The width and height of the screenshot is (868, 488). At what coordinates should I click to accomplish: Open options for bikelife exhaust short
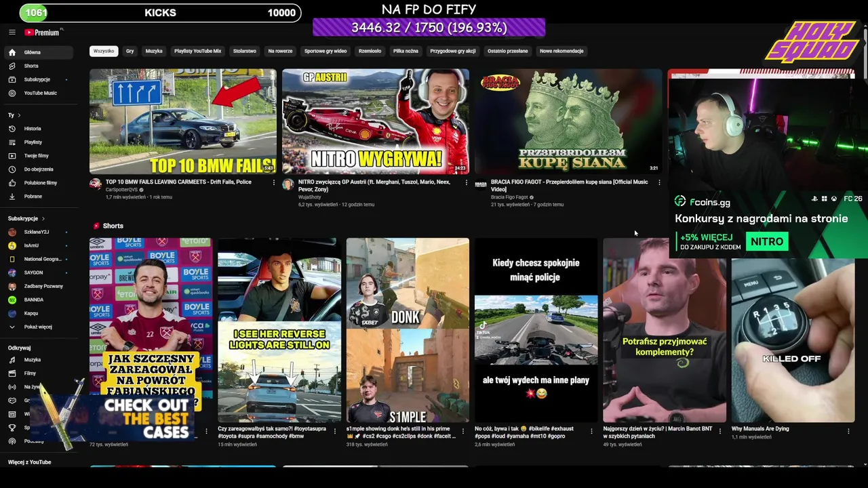click(x=591, y=431)
